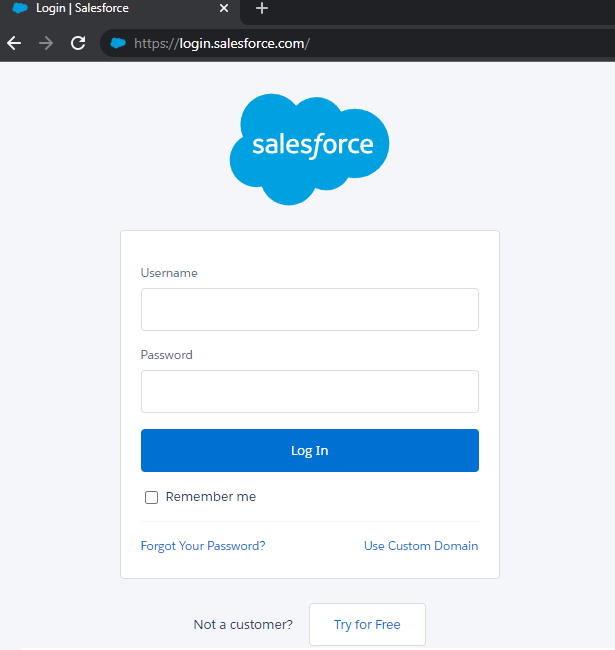
Task: Enable the Remember me checkbox
Action: 152,497
